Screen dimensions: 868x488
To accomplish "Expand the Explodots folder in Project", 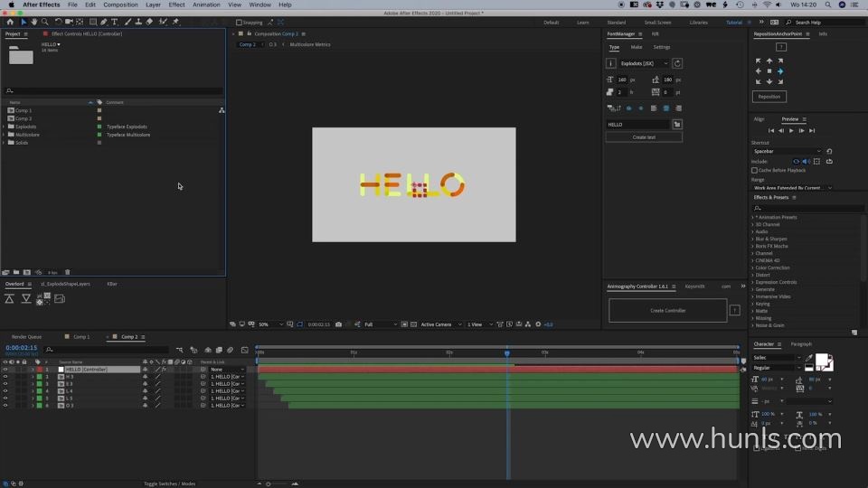I will (5, 127).
